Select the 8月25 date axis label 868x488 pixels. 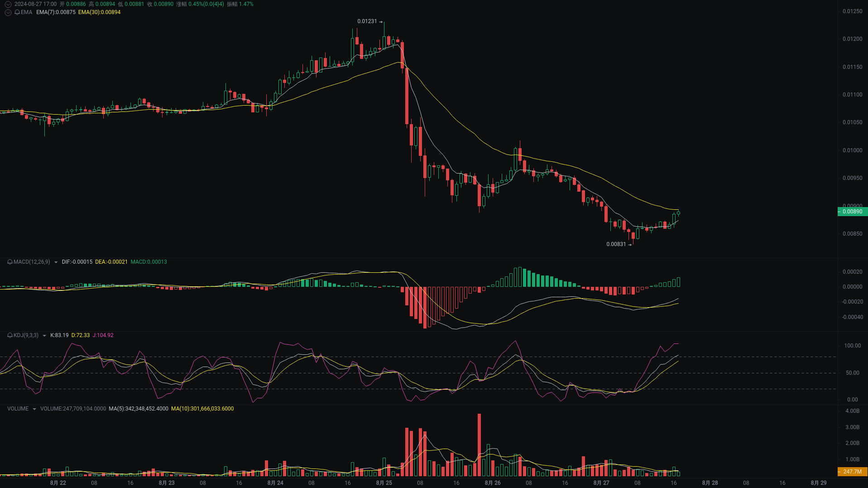coord(384,483)
